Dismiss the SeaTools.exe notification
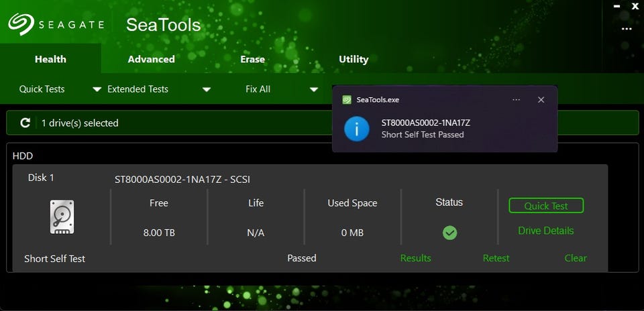Image resolution: width=644 pixels, height=311 pixels. pyautogui.click(x=541, y=100)
